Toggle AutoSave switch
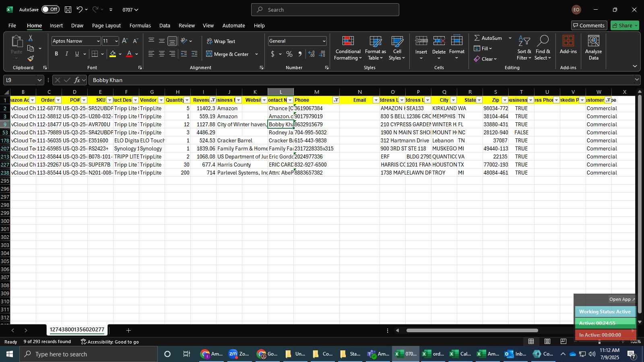 tap(50, 9)
